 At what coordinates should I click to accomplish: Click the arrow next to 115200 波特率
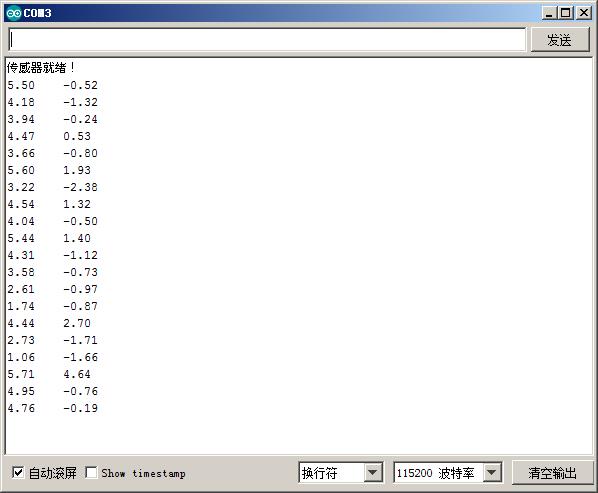(492, 473)
